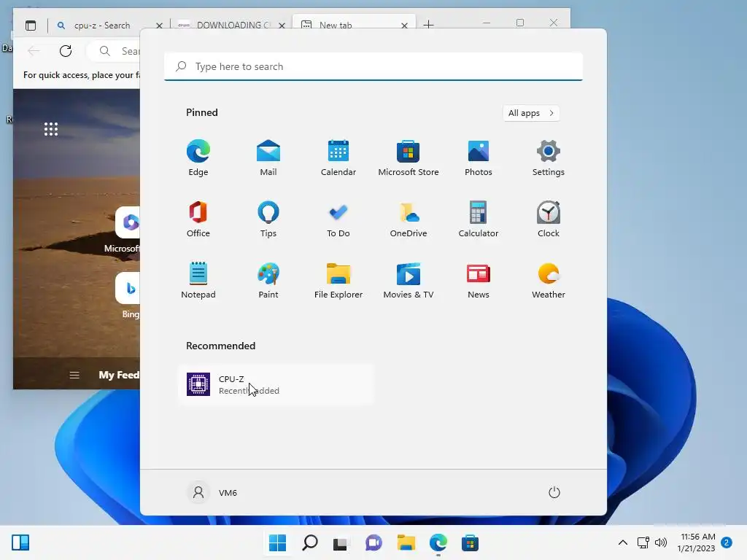Open the News app
Viewport: 747px width, 560px height.
[x=479, y=280]
